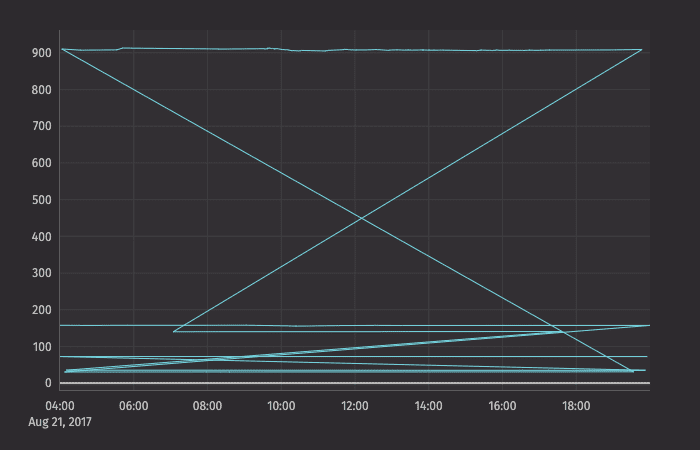Select the 18:00 time tick label

point(576,406)
